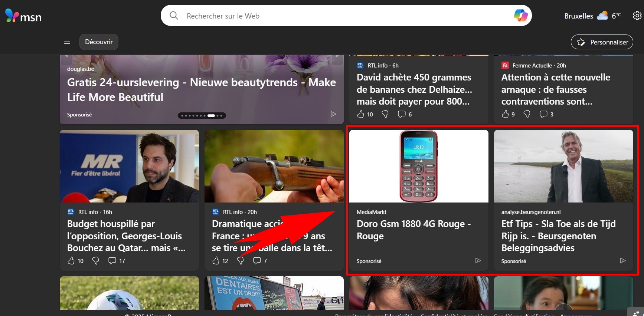
Task: Open the Gratis 24-uurslevering douglas.be headline
Action: pos(202,90)
